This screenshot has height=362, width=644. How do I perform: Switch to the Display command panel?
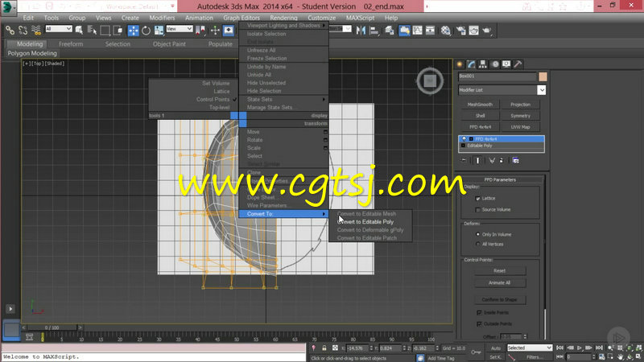[x=506, y=64]
